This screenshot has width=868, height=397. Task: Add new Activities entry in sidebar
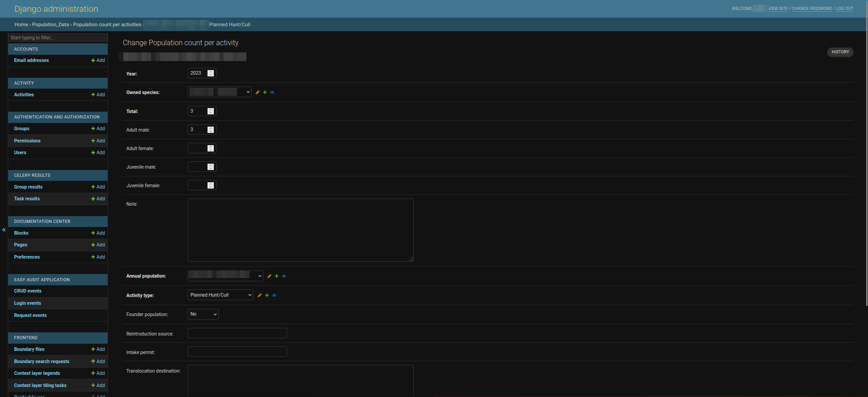98,95
